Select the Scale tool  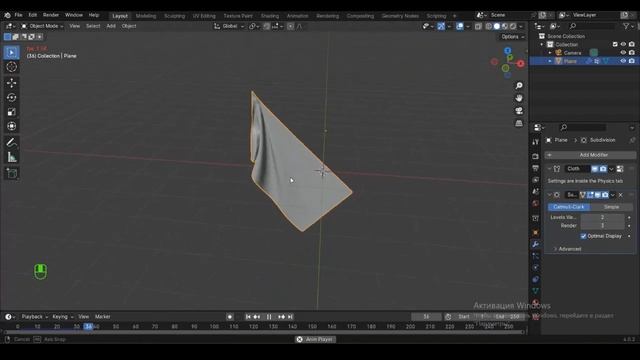[11, 112]
